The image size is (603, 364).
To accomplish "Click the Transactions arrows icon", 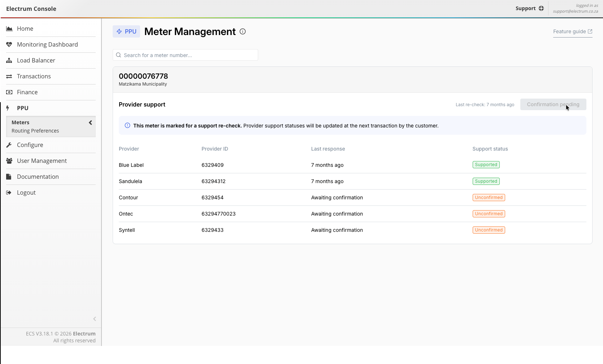I will coord(9,76).
